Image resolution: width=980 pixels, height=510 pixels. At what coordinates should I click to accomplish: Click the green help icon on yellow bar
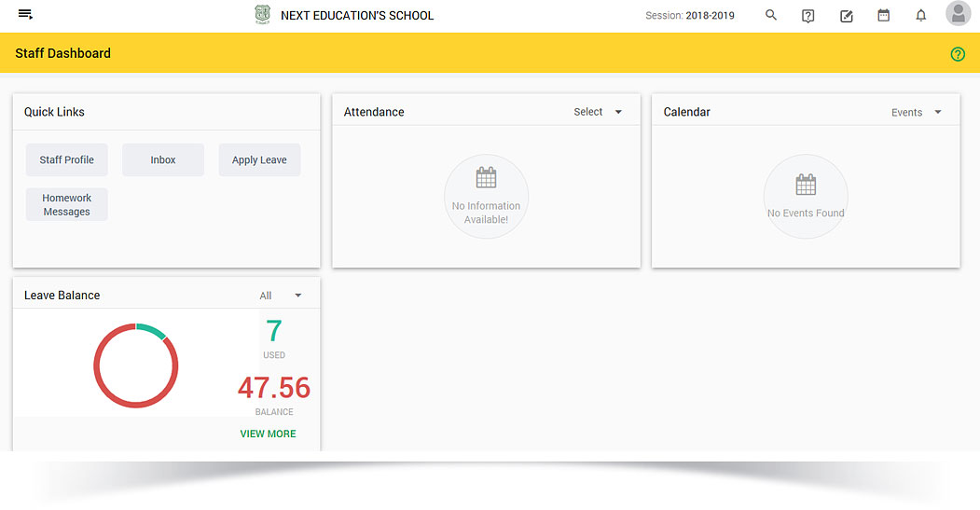958,54
